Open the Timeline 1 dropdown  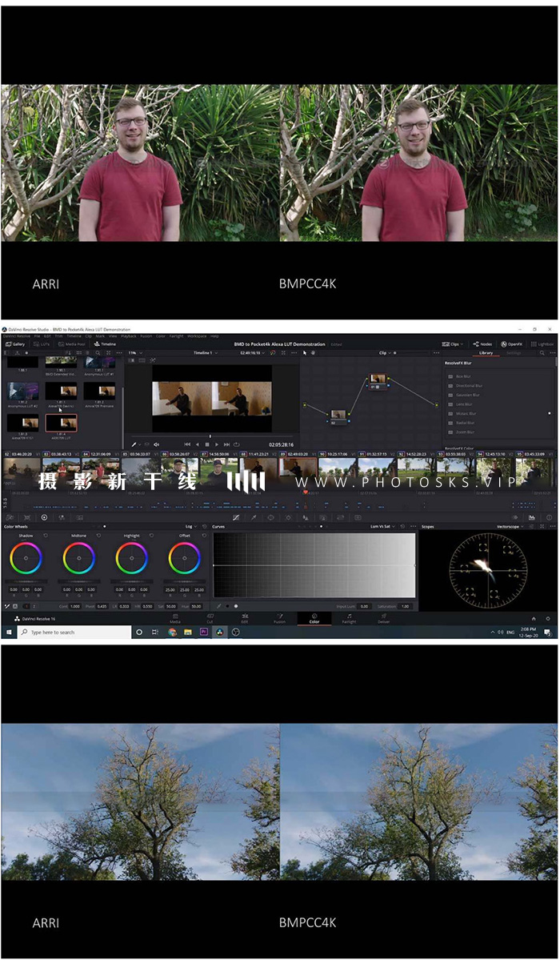205,353
